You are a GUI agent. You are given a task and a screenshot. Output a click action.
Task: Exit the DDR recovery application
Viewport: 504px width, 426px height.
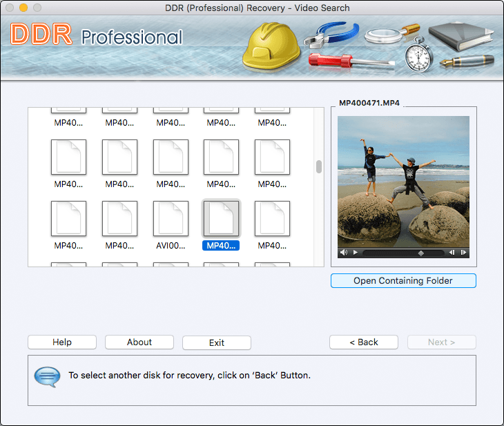pyautogui.click(x=217, y=342)
